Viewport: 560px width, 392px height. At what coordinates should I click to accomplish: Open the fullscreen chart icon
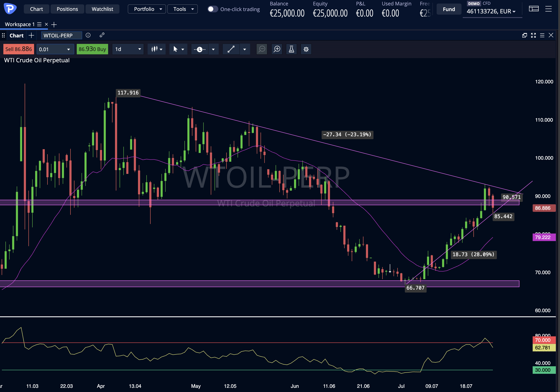click(x=533, y=35)
